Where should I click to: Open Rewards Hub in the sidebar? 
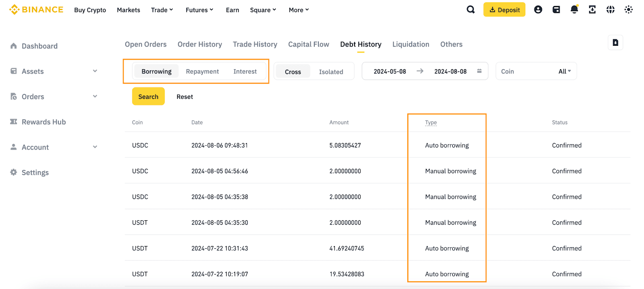pyautogui.click(x=43, y=122)
